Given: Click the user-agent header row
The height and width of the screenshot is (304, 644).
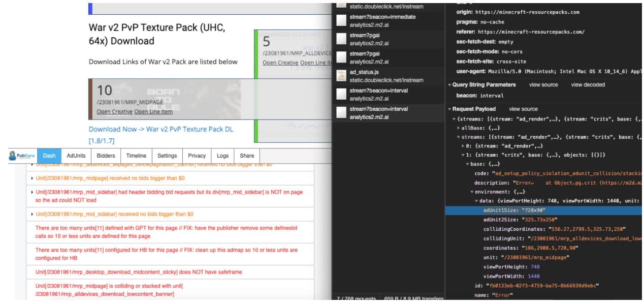Looking at the screenshot, I should (x=544, y=71).
